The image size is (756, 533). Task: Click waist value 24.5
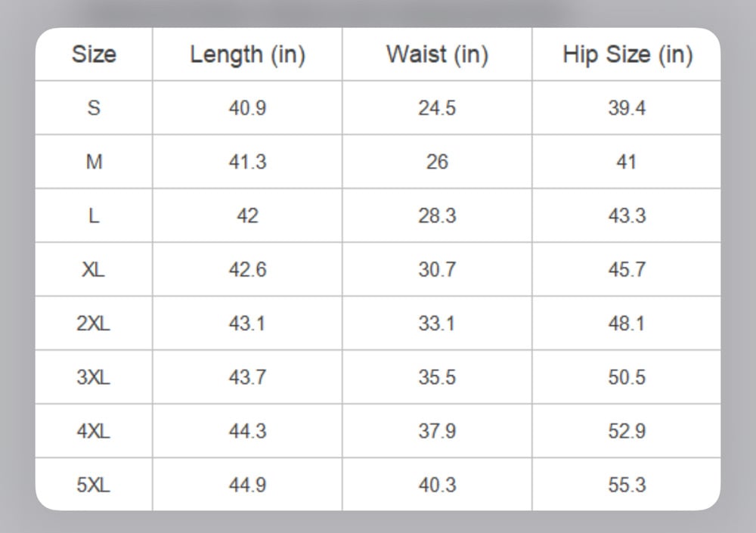(x=437, y=107)
